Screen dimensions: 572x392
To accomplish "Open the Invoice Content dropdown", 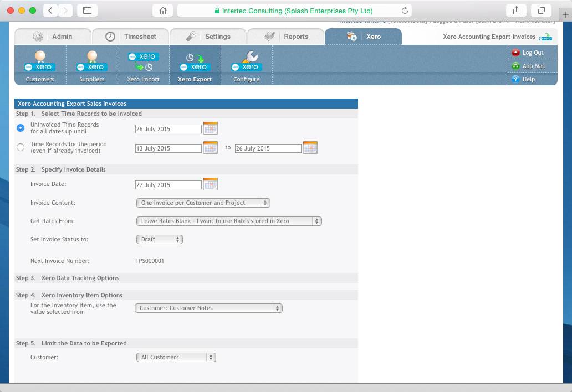I will tap(203, 203).
